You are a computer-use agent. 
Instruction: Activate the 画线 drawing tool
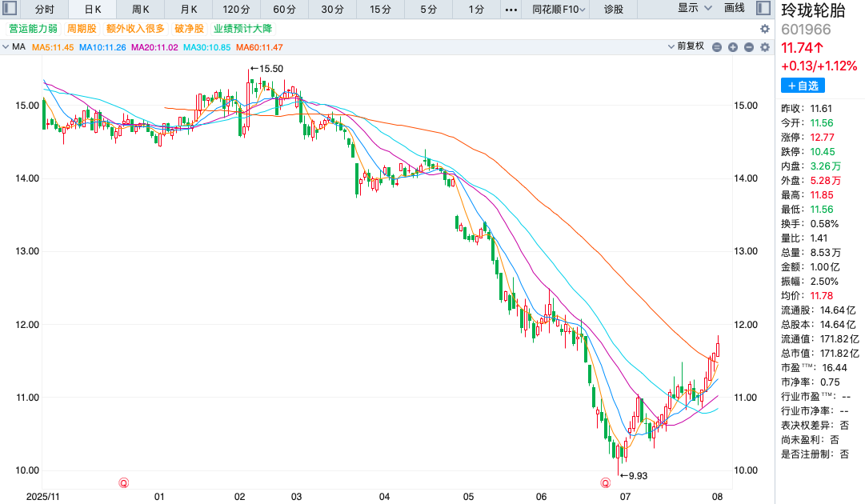click(x=735, y=8)
